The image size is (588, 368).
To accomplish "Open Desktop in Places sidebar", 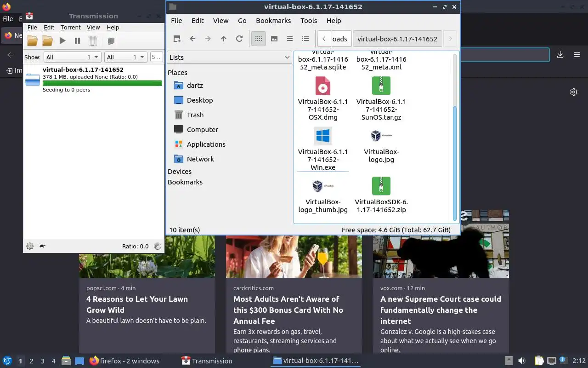I will click(x=200, y=100).
